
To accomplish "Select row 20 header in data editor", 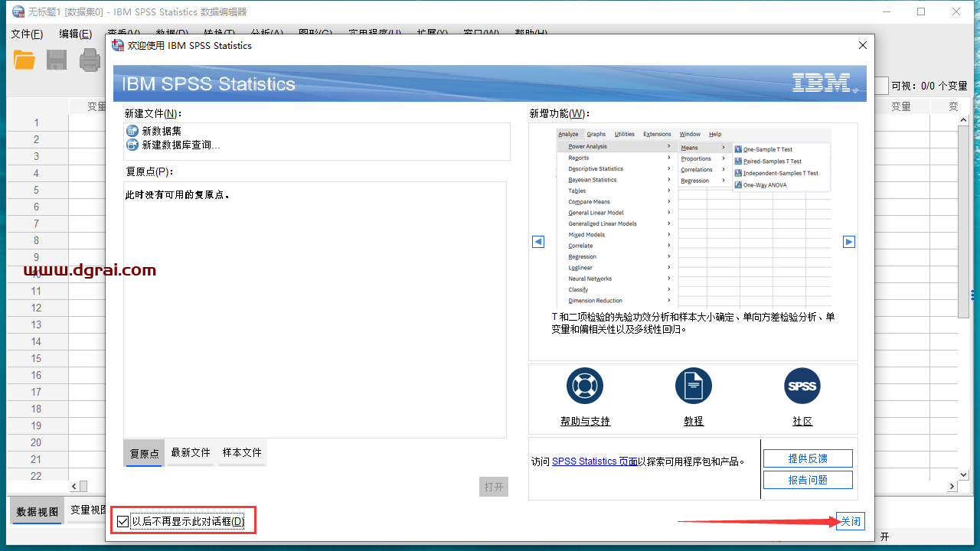I will (36, 442).
